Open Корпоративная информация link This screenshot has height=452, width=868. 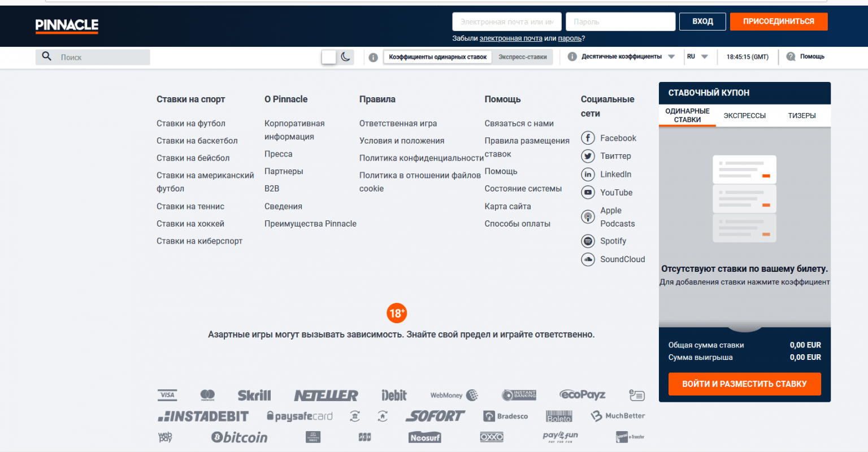tap(294, 130)
